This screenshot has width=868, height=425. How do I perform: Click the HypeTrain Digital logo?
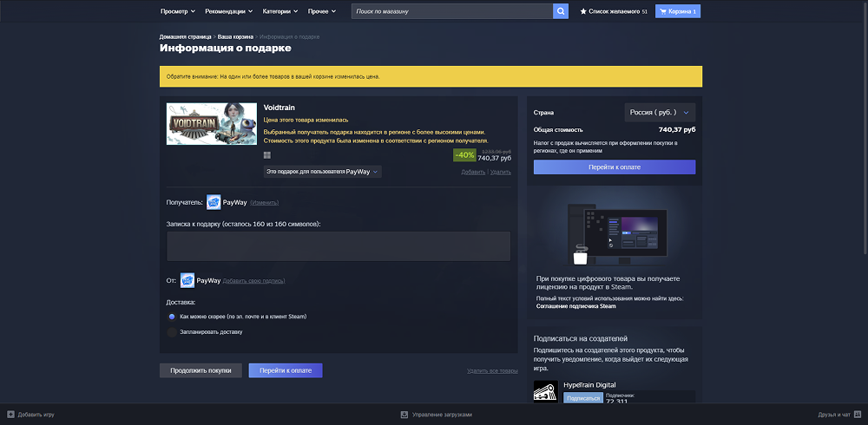click(546, 391)
